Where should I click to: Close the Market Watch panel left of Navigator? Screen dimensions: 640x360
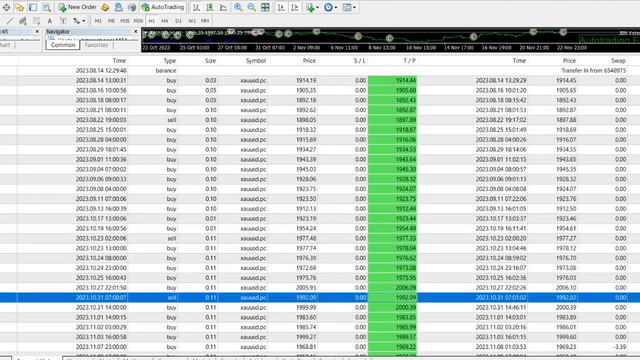(37, 31)
